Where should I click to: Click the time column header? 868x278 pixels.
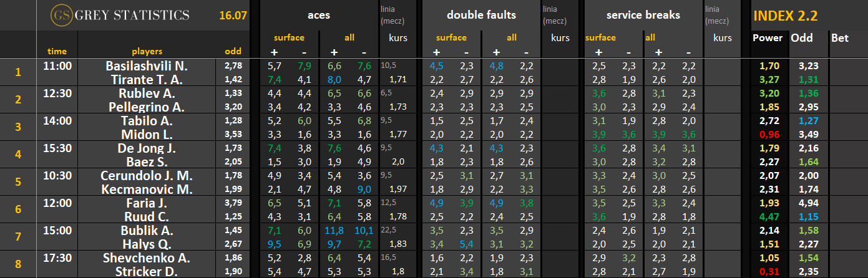[57, 51]
